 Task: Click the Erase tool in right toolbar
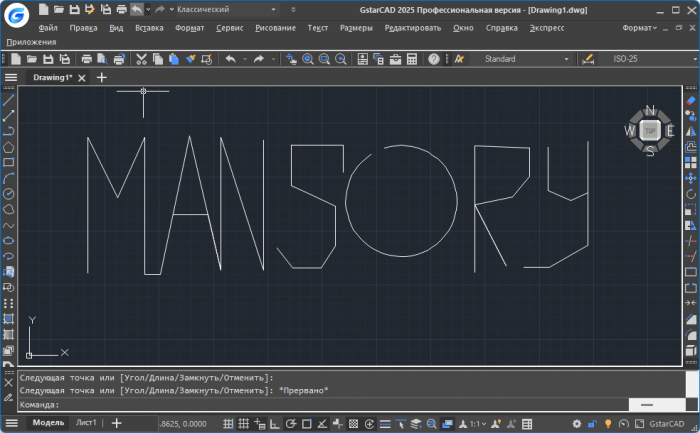691,100
